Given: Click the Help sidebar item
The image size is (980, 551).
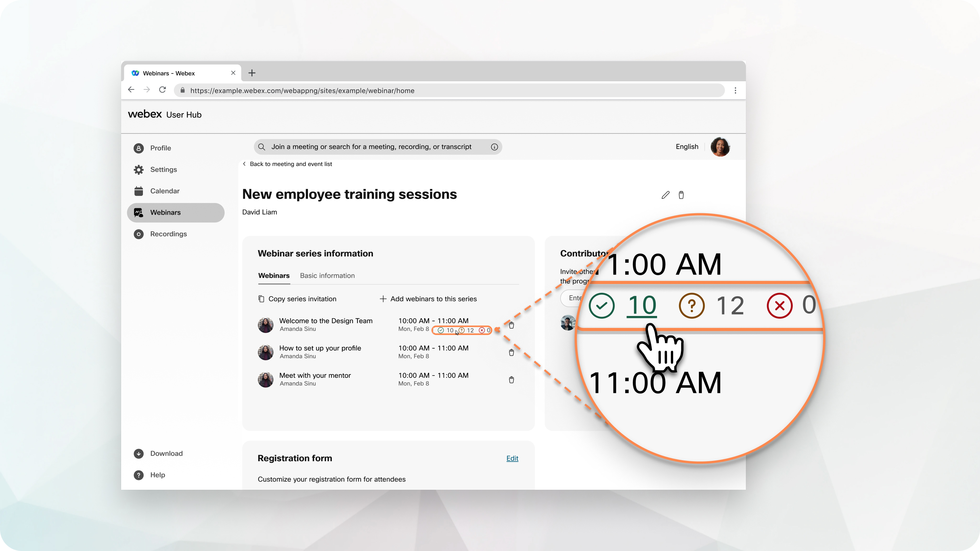Looking at the screenshot, I should 158,474.
